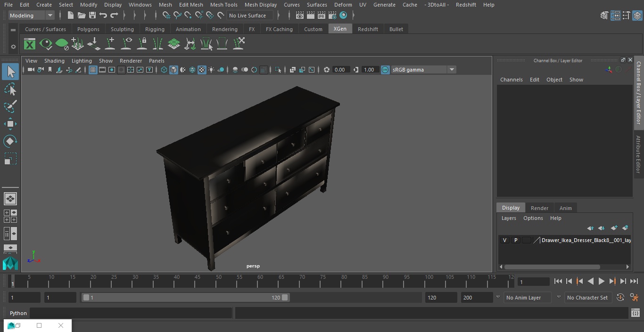Go to the start of playback range
The width and height of the screenshot is (644, 332).
point(558,281)
